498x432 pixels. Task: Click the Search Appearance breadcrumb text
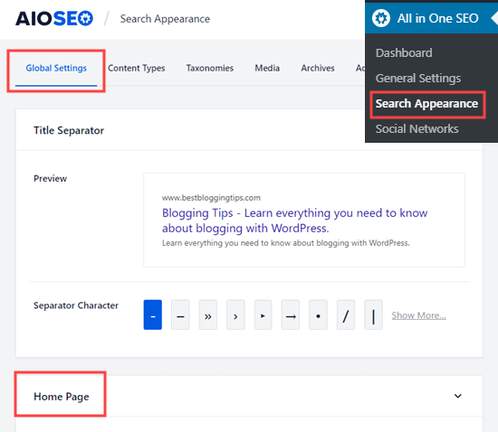pos(165,19)
